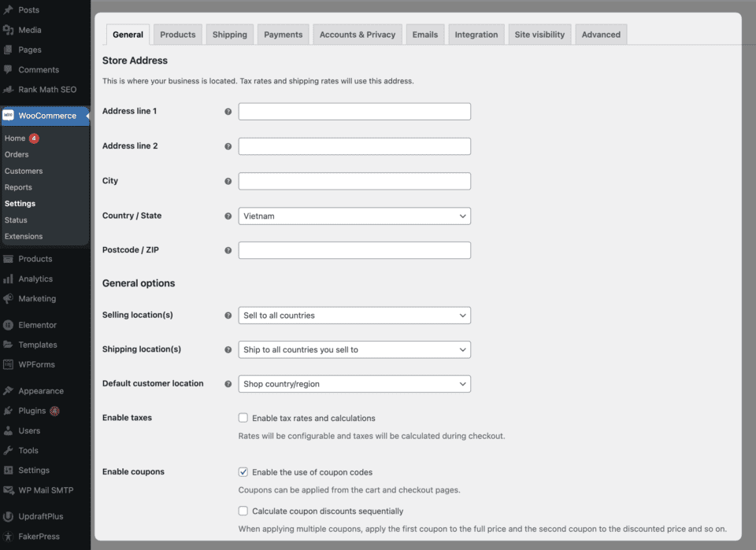
Task: Tick Calculate coupon discounts sequentially
Action: [243, 511]
